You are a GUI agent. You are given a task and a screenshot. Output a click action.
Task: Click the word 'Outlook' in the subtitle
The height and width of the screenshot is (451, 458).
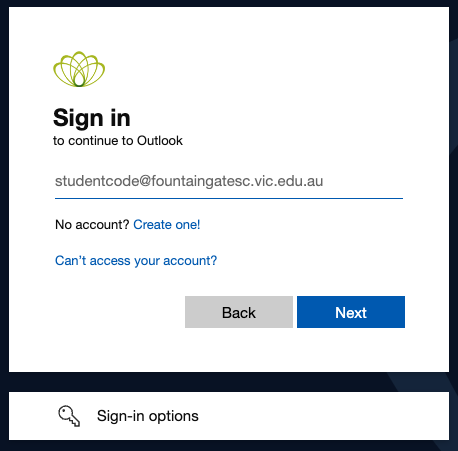coord(160,141)
